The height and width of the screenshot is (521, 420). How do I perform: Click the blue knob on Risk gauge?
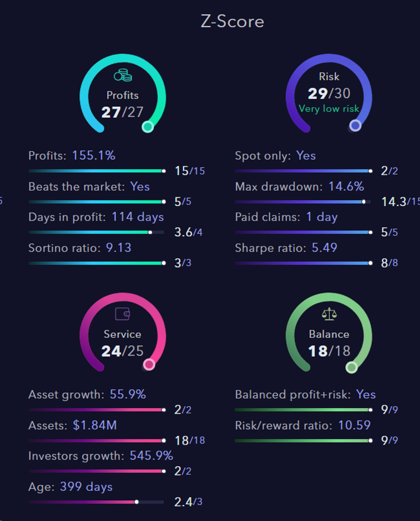(x=355, y=126)
